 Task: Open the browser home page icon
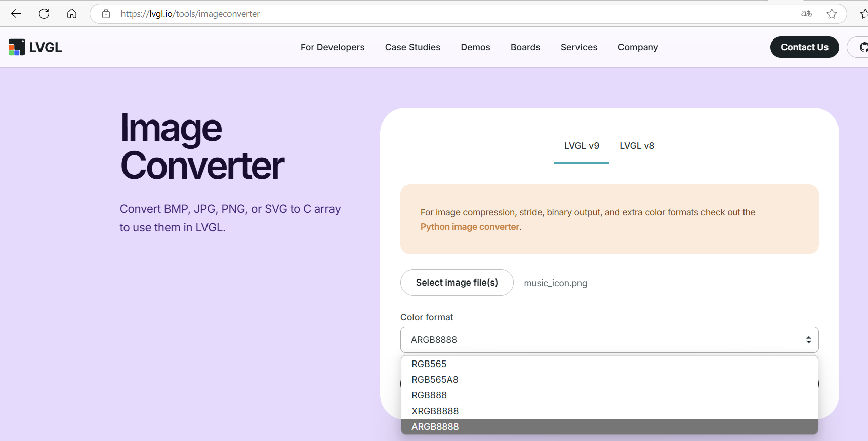(x=72, y=14)
